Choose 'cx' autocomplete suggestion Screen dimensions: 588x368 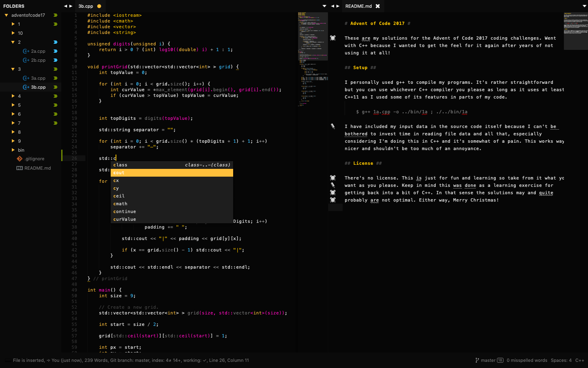pos(172,180)
